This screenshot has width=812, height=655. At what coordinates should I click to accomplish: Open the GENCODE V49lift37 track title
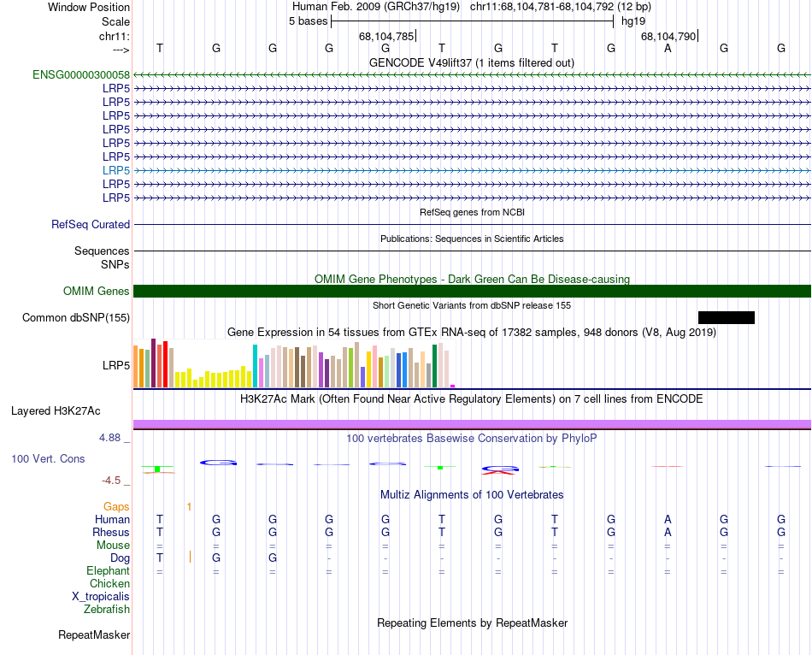click(x=471, y=62)
